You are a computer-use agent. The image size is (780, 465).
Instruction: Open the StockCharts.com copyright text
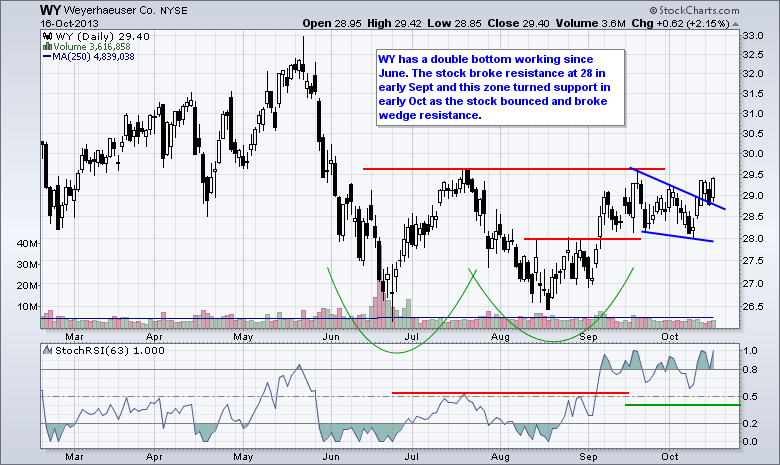[694, 10]
